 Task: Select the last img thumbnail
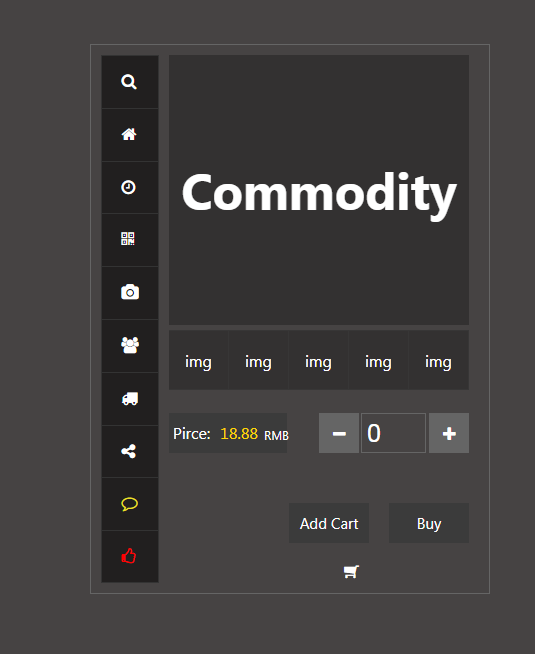point(439,360)
